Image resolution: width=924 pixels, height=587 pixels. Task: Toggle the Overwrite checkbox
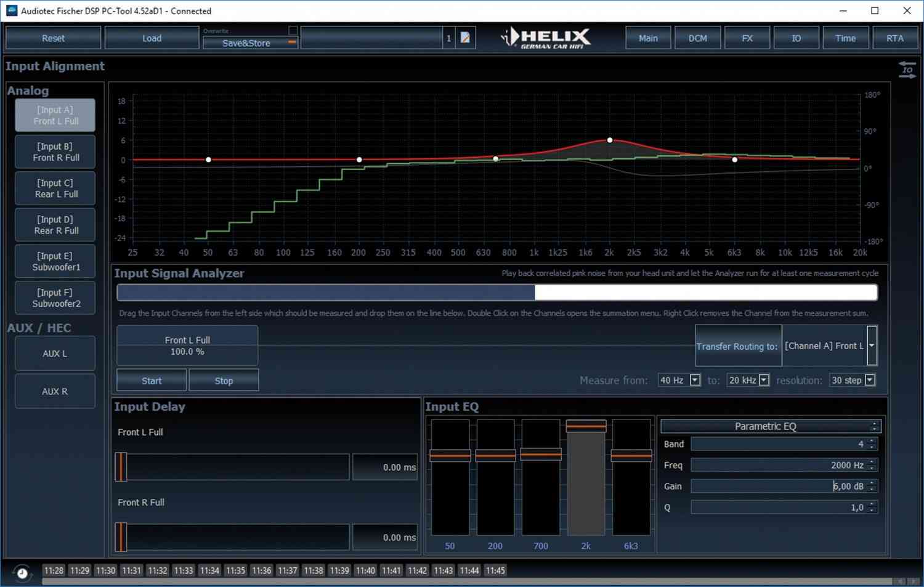tap(293, 30)
